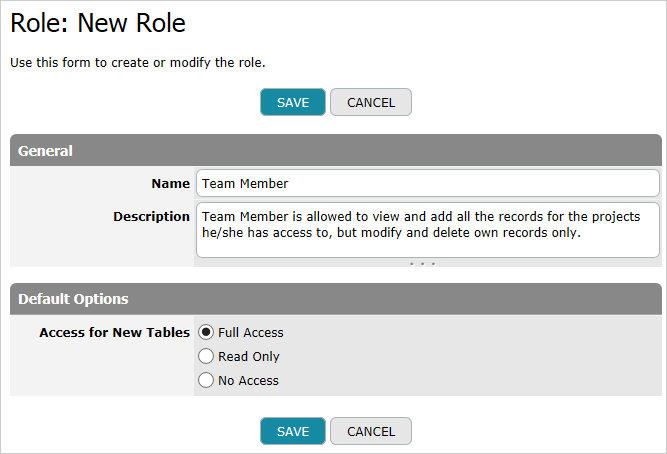Click the top CANCEL button
This screenshot has width=667, height=454.
pyautogui.click(x=371, y=102)
